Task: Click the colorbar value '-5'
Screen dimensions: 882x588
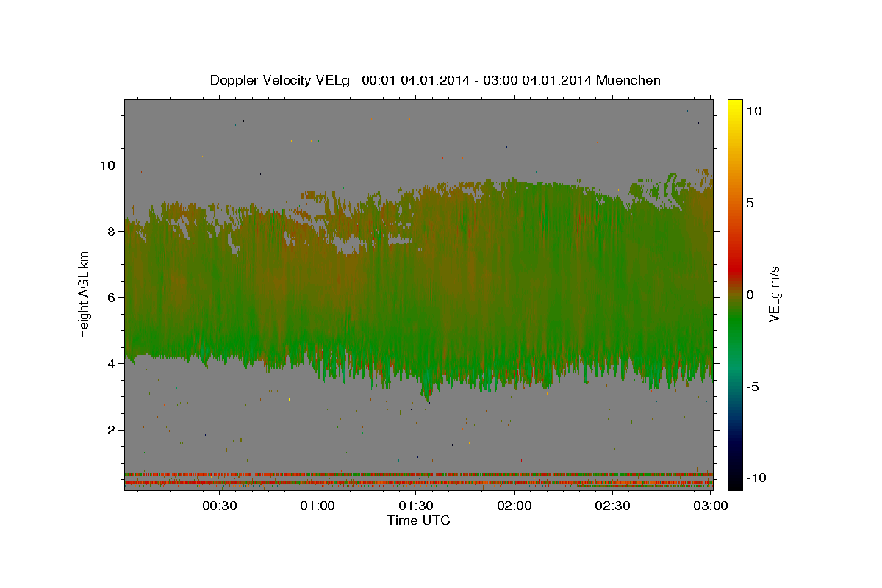Action: pos(753,387)
